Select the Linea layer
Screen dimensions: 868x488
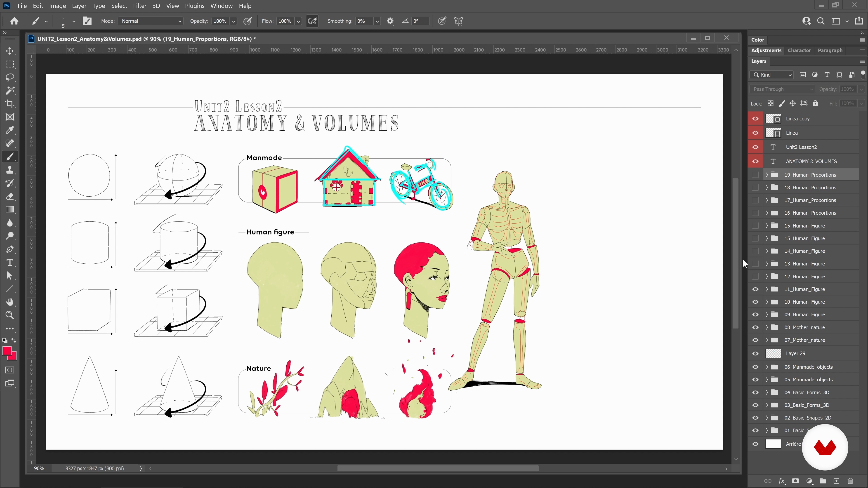(x=811, y=133)
